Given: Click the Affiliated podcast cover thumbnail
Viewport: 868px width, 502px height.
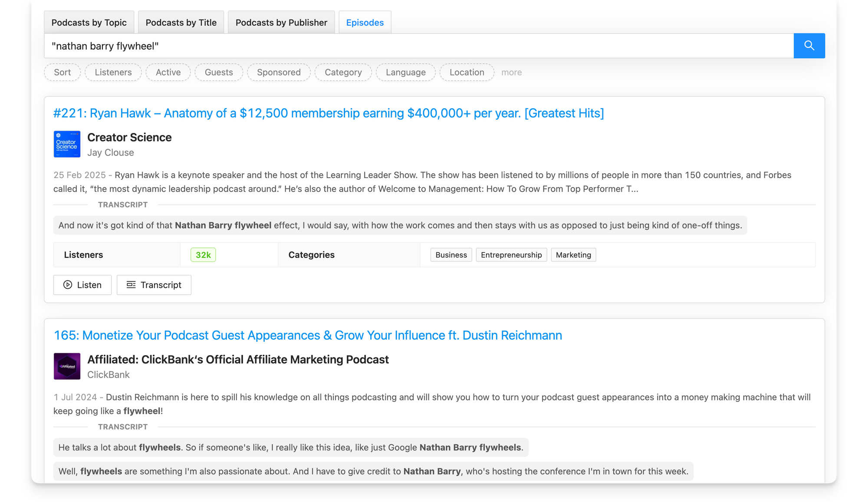Looking at the screenshot, I should (67, 367).
